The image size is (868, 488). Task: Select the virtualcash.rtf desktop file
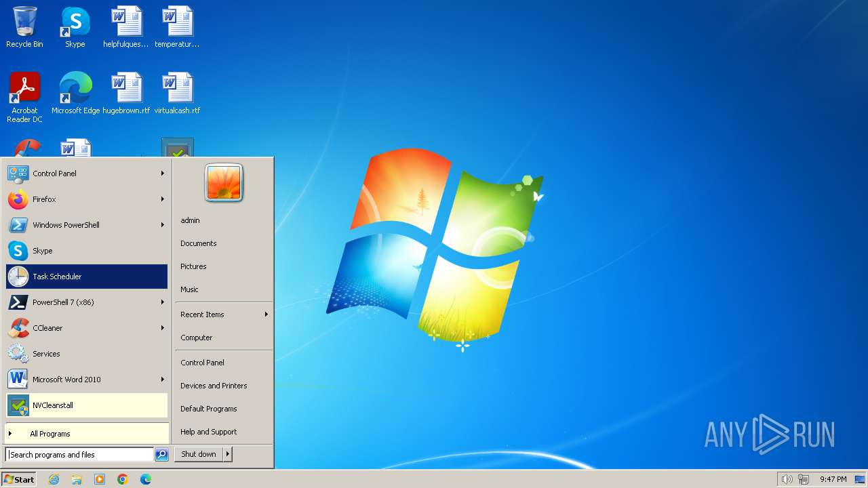click(x=177, y=94)
